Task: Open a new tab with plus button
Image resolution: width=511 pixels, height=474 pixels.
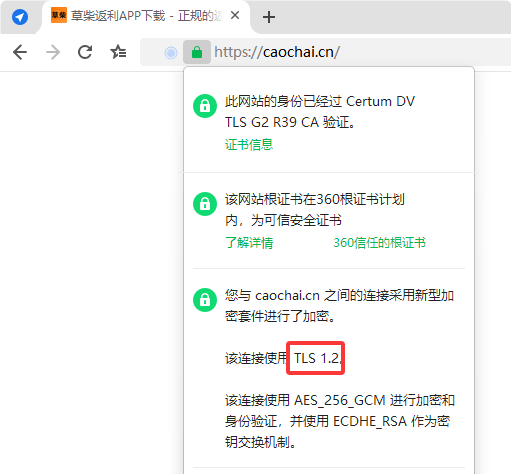Action: tap(269, 17)
